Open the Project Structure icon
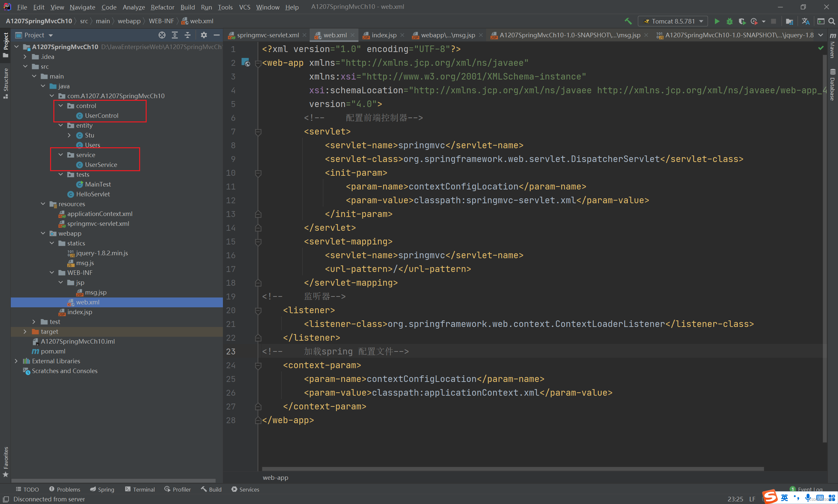The width and height of the screenshot is (838, 504). coord(790,21)
